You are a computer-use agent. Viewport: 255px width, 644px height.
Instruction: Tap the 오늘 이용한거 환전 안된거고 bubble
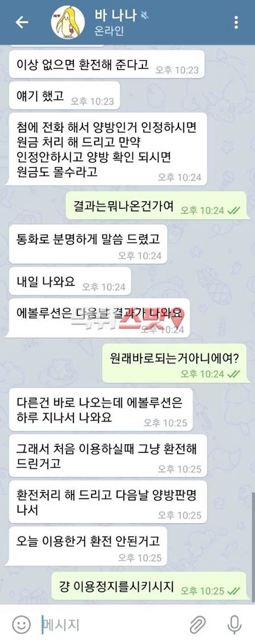click(x=88, y=546)
